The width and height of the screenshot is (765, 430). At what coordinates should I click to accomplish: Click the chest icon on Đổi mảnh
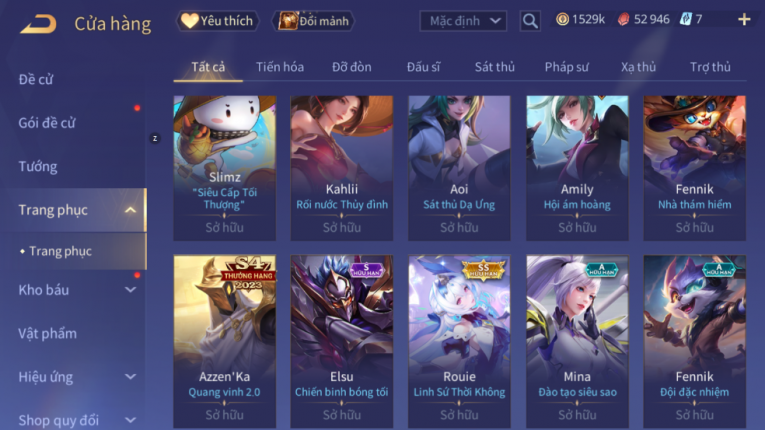pos(288,20)
